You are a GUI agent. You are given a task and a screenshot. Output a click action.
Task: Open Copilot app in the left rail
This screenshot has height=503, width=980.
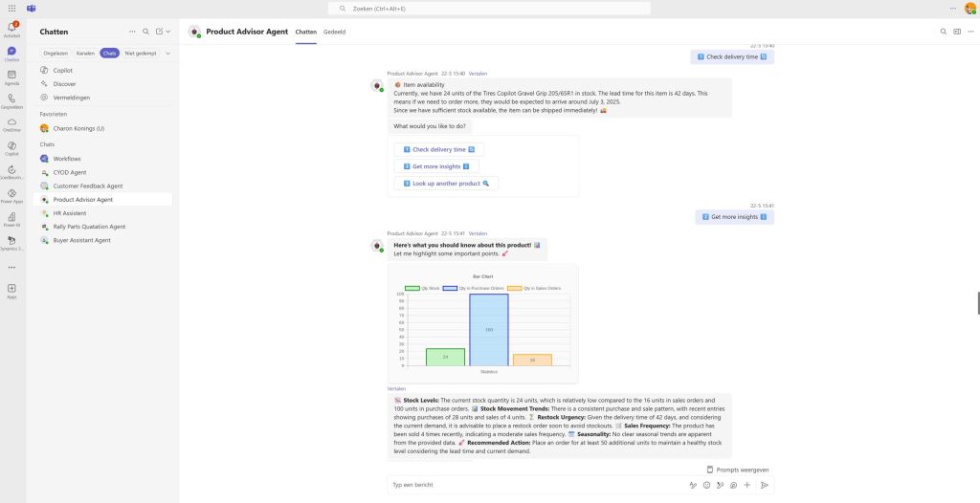11,148
